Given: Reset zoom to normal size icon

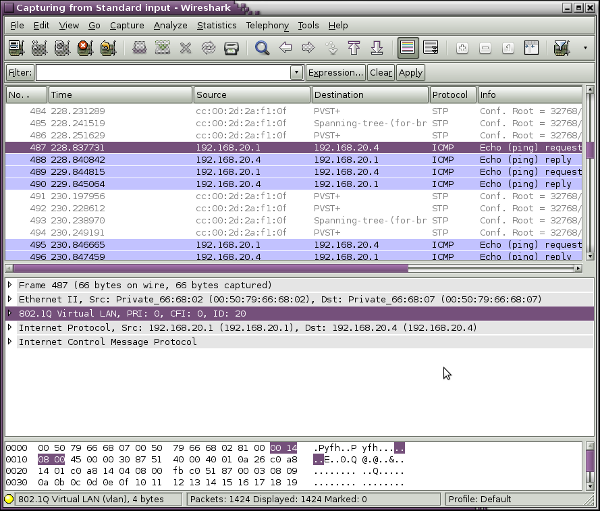Looking at the screenshot, I should pyautogui.click(x=508, y=48).
